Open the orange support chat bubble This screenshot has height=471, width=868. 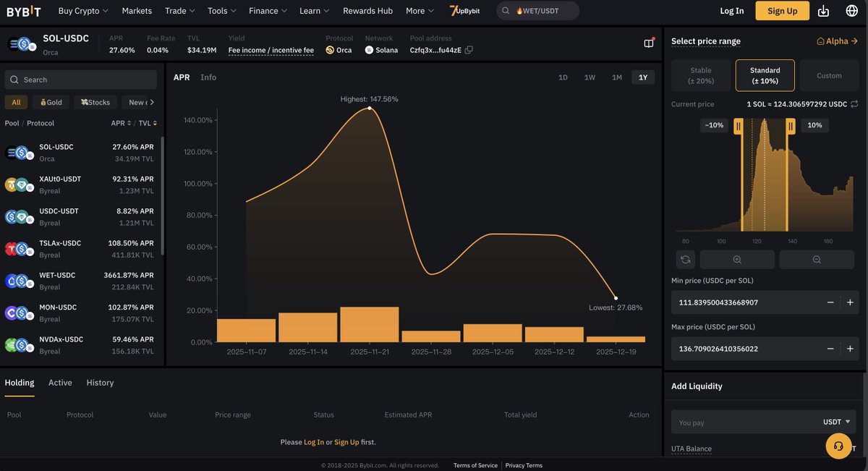(x=838, y=446)
